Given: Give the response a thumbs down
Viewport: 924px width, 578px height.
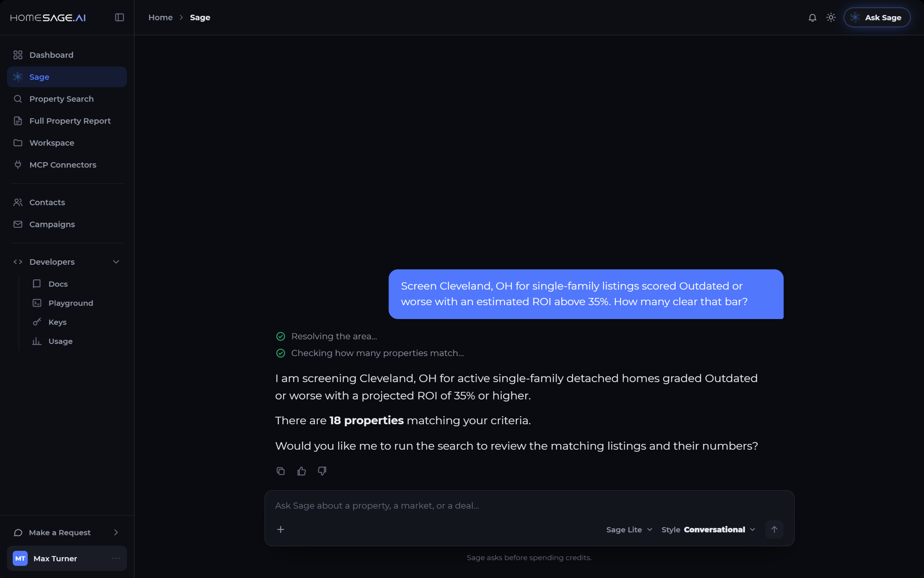Looking at the screenshot, I should click(322, 471).
